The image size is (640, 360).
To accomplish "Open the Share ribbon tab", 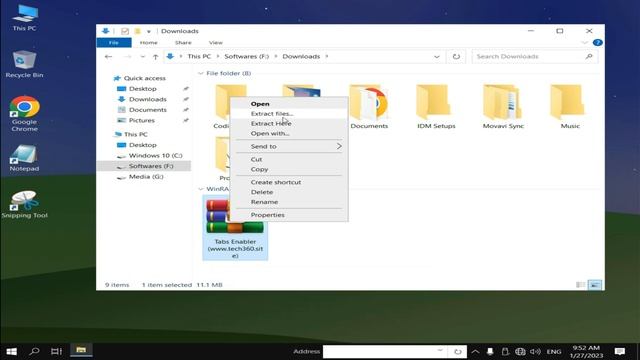I will pos(183,42).
